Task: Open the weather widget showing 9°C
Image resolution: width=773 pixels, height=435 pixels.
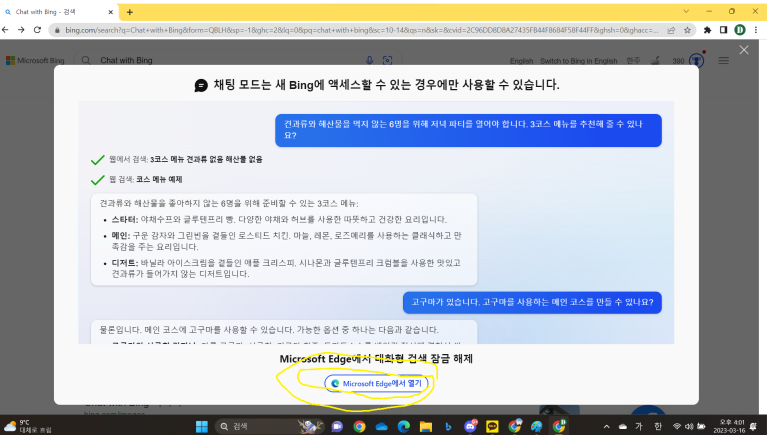Action: tap(28, 426)
